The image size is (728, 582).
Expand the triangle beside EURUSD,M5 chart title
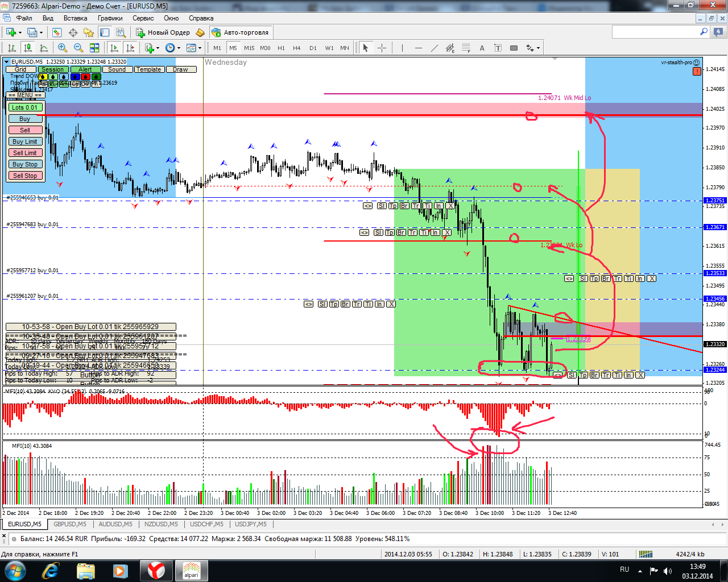[7, 62]
